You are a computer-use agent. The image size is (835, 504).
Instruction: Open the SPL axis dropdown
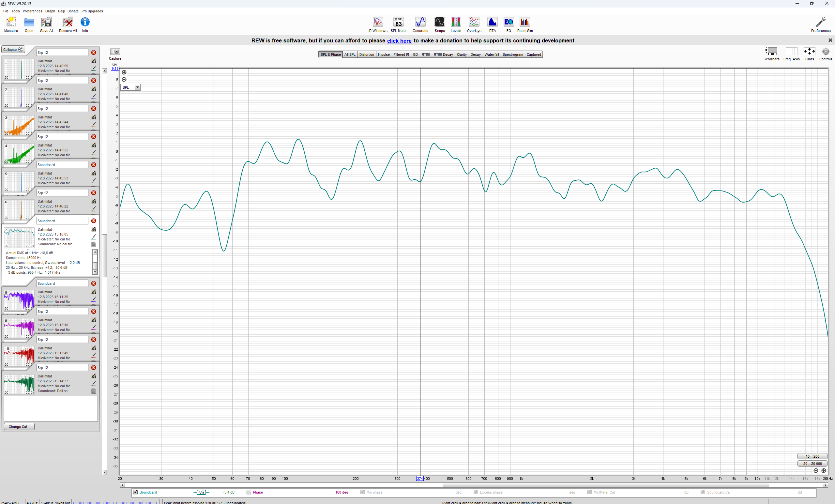point(138,87)
